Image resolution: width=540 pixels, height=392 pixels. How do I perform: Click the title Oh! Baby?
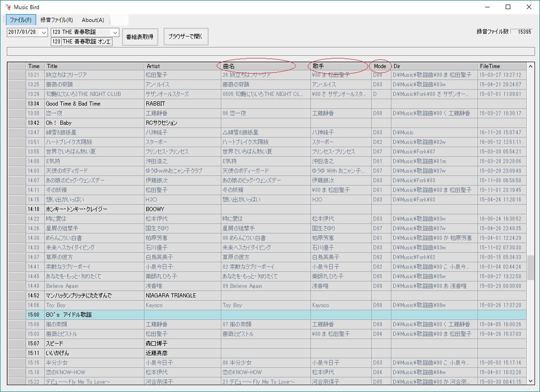[59, 123]
